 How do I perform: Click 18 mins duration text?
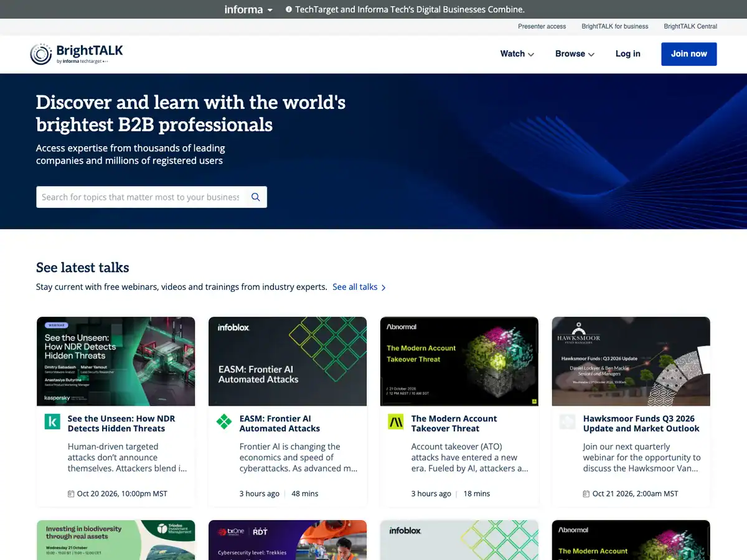pos(477,493)
